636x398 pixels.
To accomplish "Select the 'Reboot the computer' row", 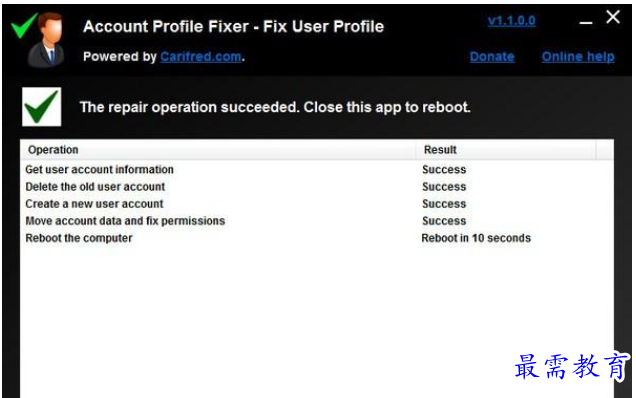I will point(316,238).
